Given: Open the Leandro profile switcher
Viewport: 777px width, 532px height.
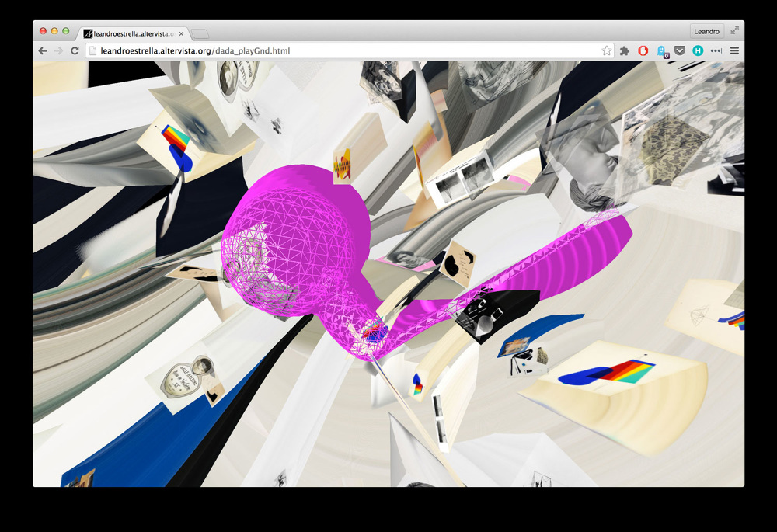Looking at the screenshot, I should coord(706,31).
